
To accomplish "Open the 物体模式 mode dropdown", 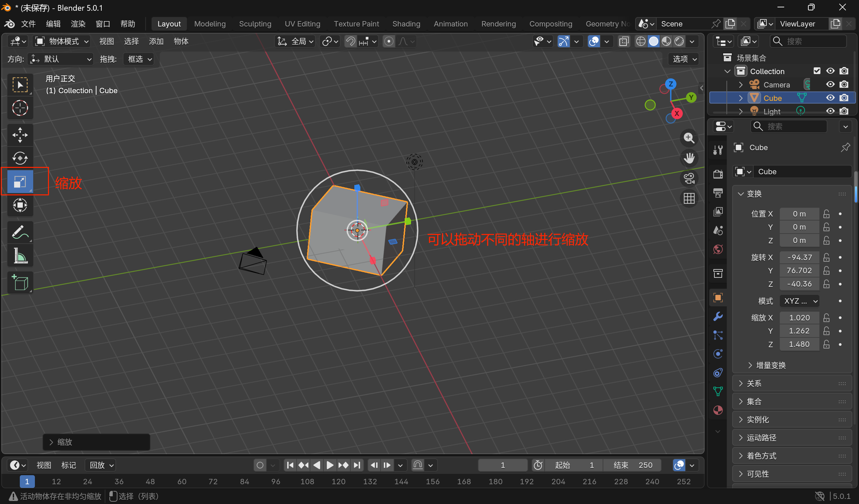I will coord(62,42).
